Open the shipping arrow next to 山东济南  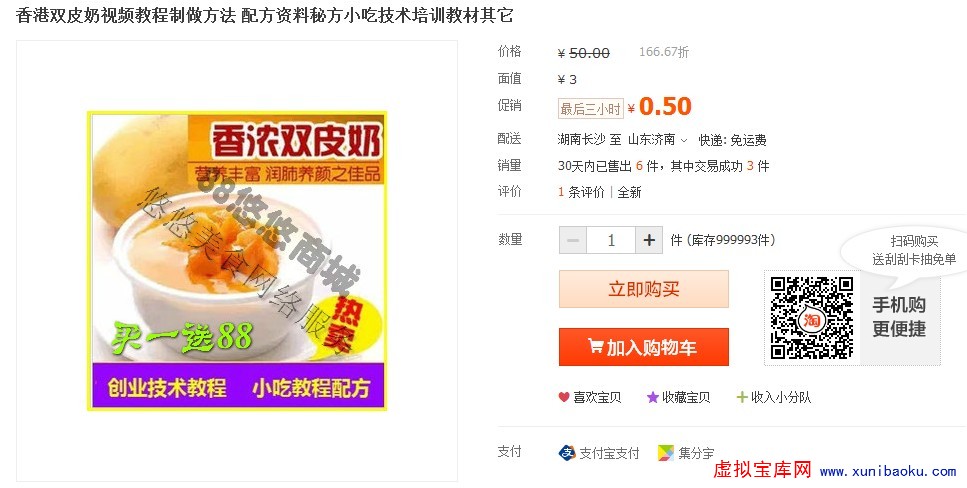pyautogui.click(x=683, y=141)
